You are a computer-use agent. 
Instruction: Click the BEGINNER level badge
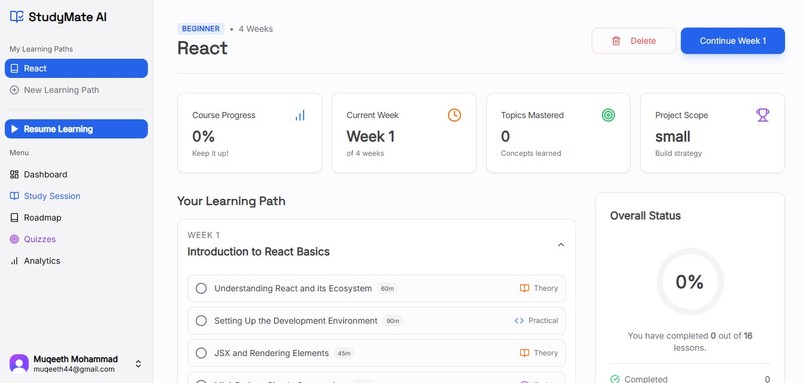pos(200,29)
